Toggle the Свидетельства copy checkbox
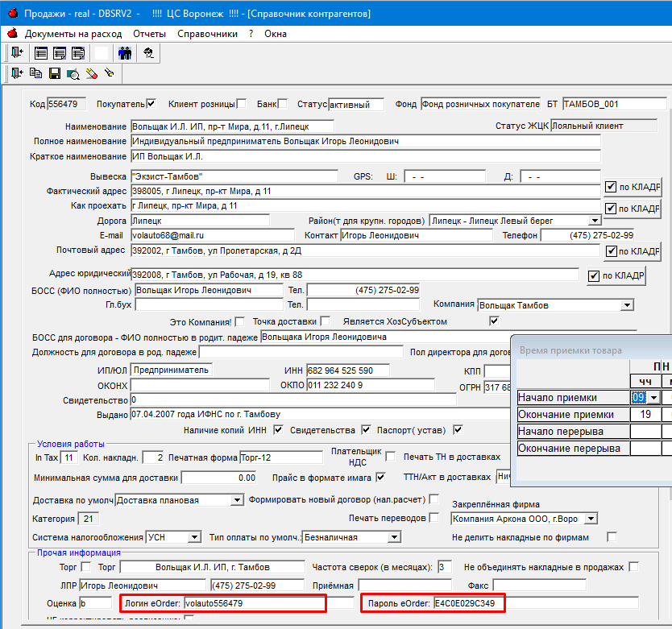The height and width of the screenshot is (629, 672). point(366,430)
